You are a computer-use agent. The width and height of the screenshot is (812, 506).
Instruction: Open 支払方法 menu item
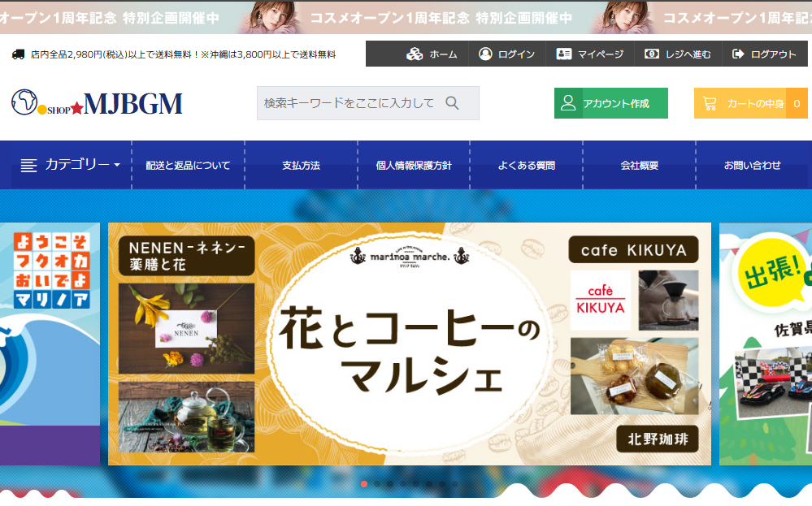point(301,166)
